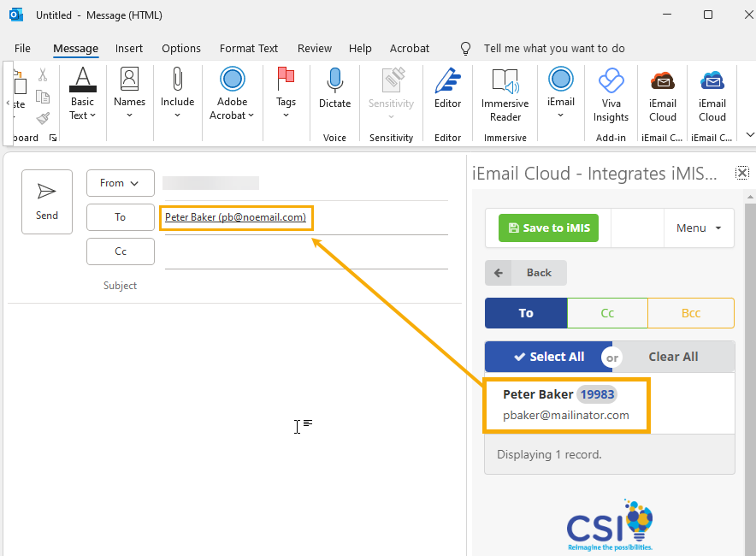Viewport: 756px width, 556px height.
Task: Open the Insert ribbon tab
Action: click(x=129, y=49)
